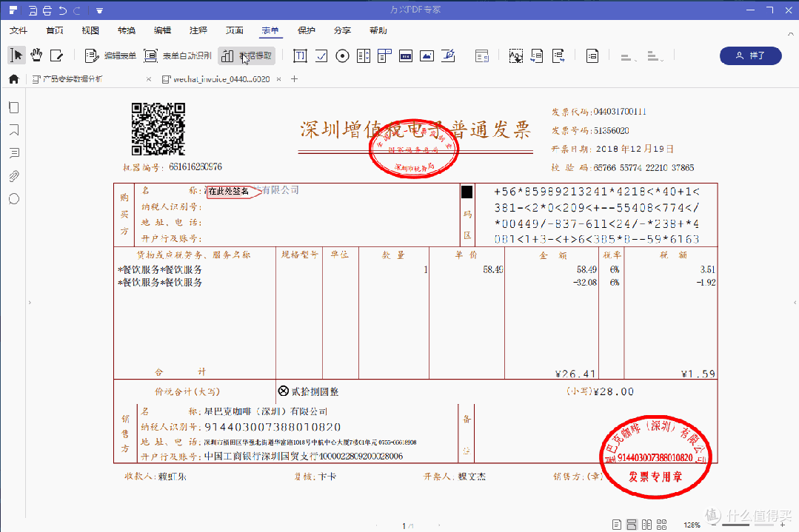Open the 帮助 tab
This screenshot has height=532, width=799.
click(378, 30)
